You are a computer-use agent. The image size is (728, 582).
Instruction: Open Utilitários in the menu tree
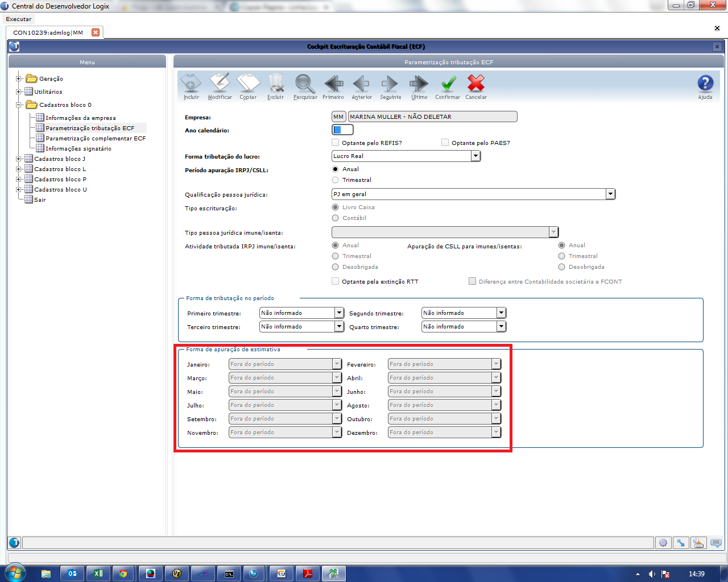pos(48,92)
